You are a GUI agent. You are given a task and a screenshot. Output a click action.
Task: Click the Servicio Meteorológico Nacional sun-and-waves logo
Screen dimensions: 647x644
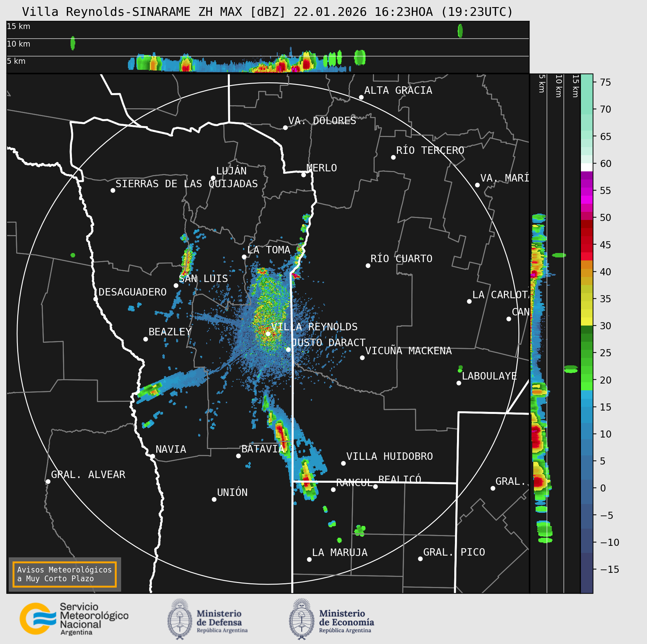tap(38, 618)
